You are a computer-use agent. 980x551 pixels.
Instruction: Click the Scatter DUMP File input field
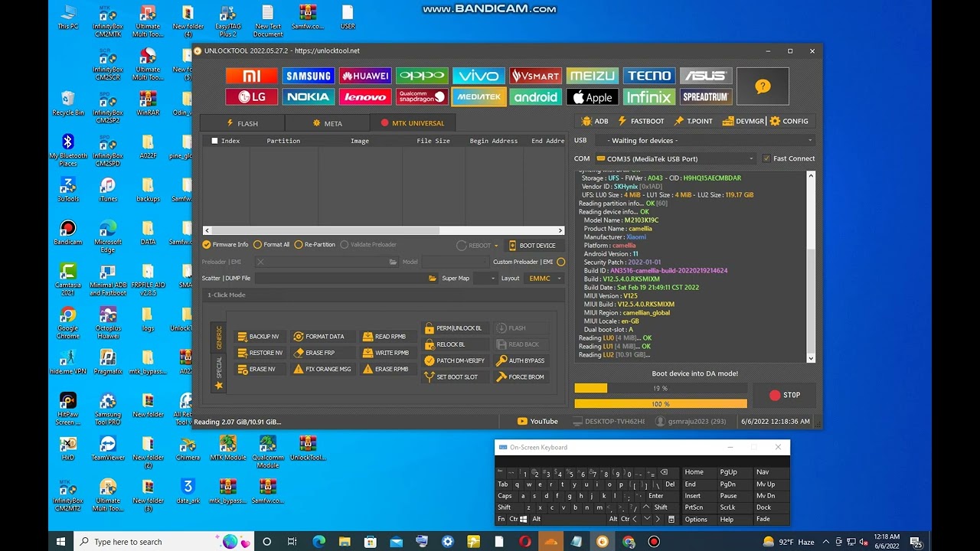tap(340, 279)
